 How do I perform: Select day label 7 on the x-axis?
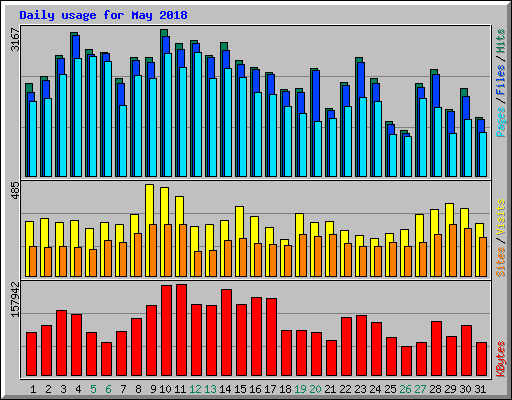pos(123,389)
